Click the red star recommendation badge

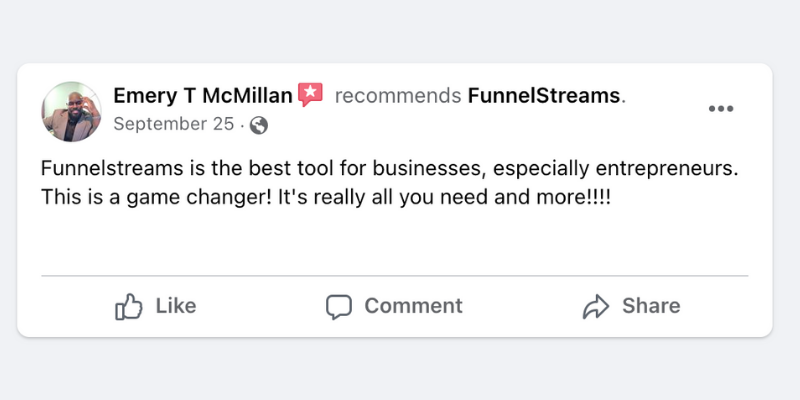coord(310,94)
